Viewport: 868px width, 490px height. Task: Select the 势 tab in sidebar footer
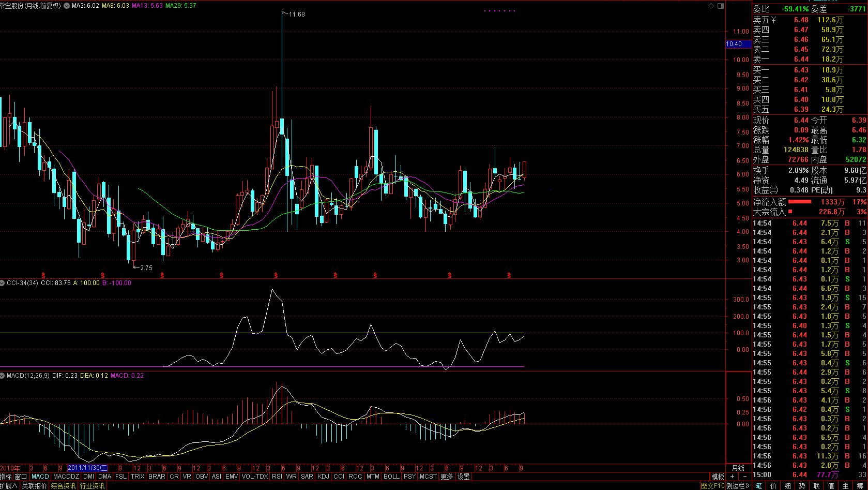pyautogui.click(x=802, y=486)
